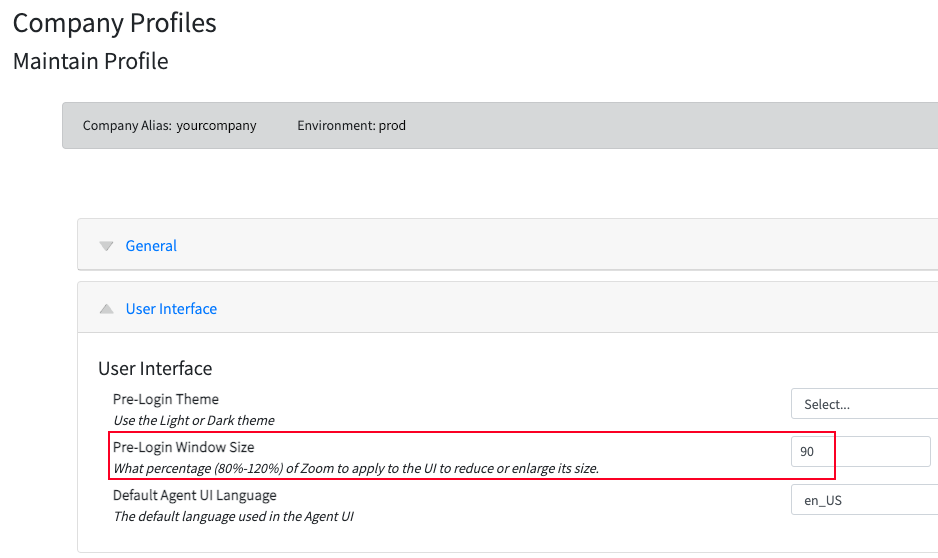Image resolution: width=938 pixels, height=558 pixels.
Task: Click User Interface heading above Pre-Login Theme
Action: point(155,368)
